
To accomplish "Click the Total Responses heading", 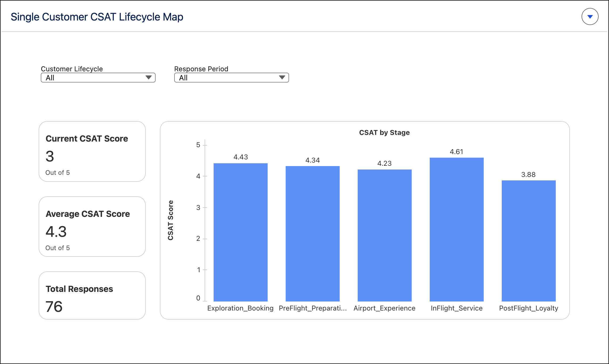I will [x=79, y=289].
